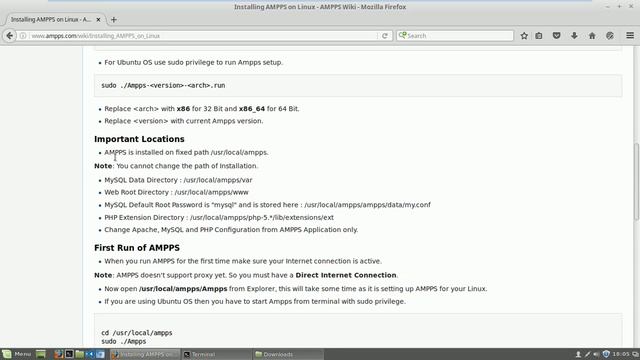Click the light blue launcher in the taskbar

(100, 354)
